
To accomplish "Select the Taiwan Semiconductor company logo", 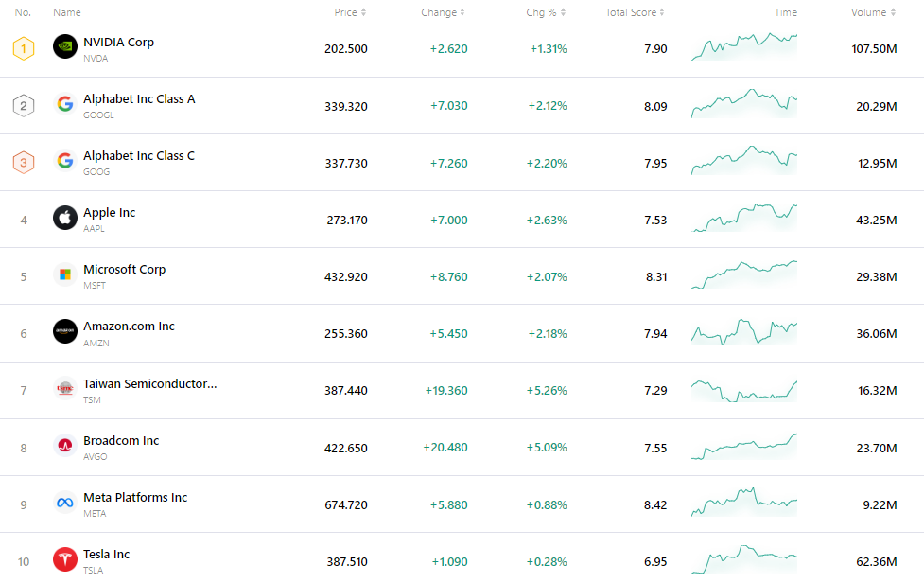I will point(64,389).
